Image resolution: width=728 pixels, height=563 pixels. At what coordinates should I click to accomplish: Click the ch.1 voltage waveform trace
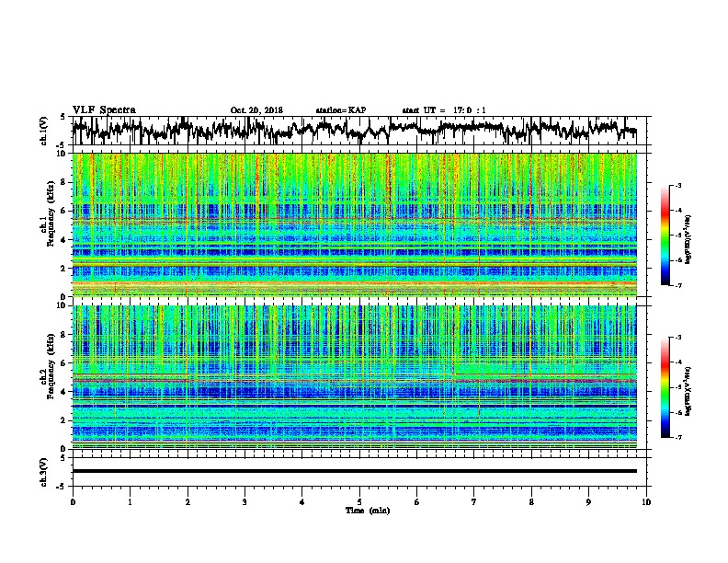click(x=354, y=130)
